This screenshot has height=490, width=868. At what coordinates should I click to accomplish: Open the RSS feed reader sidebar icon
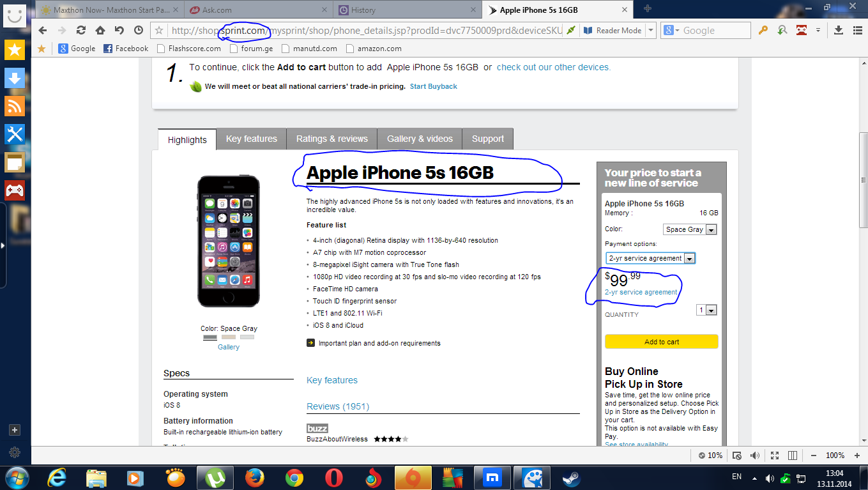15,105
